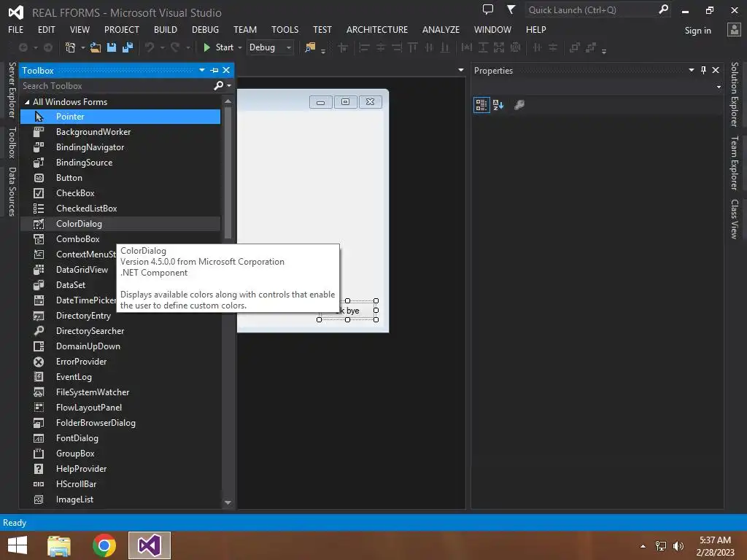
Task: Open the Toolbox window options dropdown arrow
Action: tap(202, 71)
